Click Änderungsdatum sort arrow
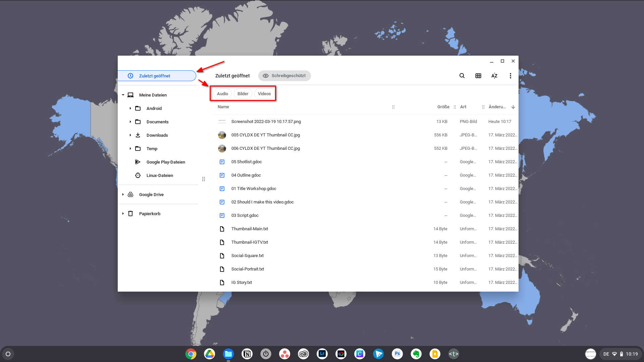Image resolution: width=644 pixels, height=362 pixels. tap(513, 107)
